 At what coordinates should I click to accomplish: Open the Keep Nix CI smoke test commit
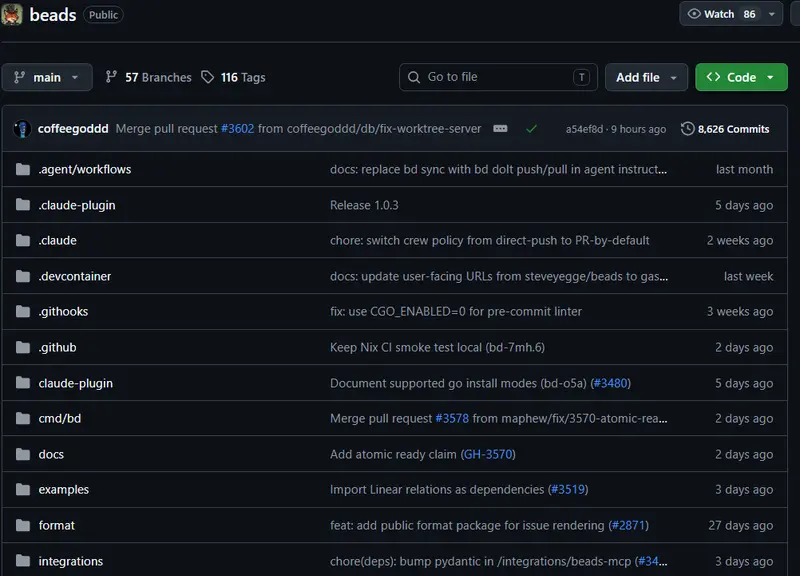point(437,347)
